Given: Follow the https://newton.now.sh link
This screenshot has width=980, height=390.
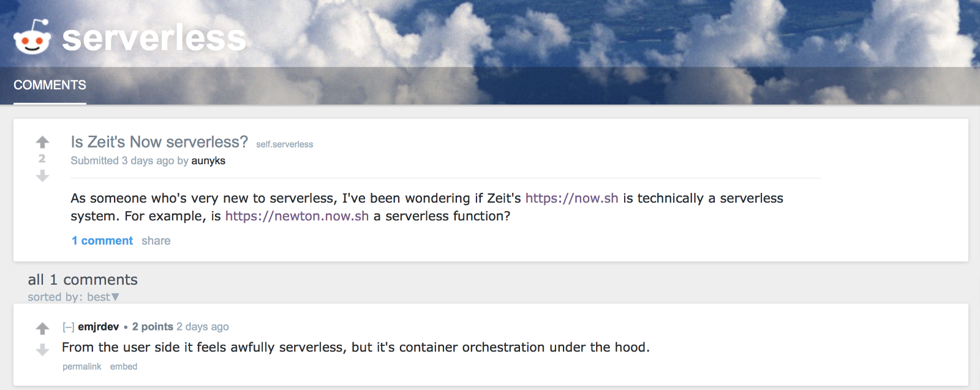Looking at the screenshot, I should [x=296, y=216].
